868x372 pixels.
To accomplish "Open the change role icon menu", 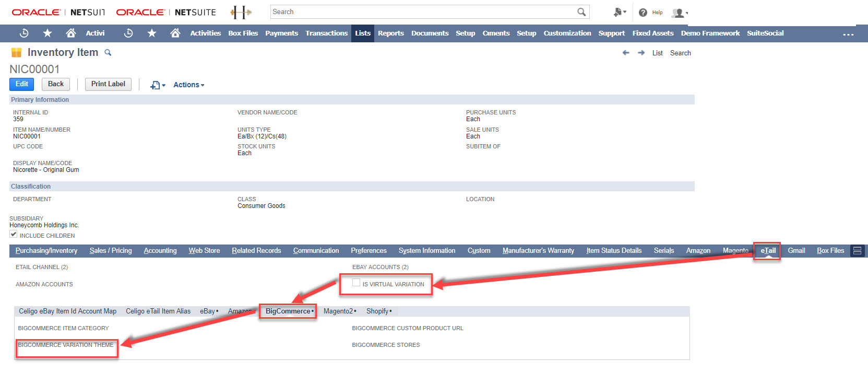I will click(620, 12).
